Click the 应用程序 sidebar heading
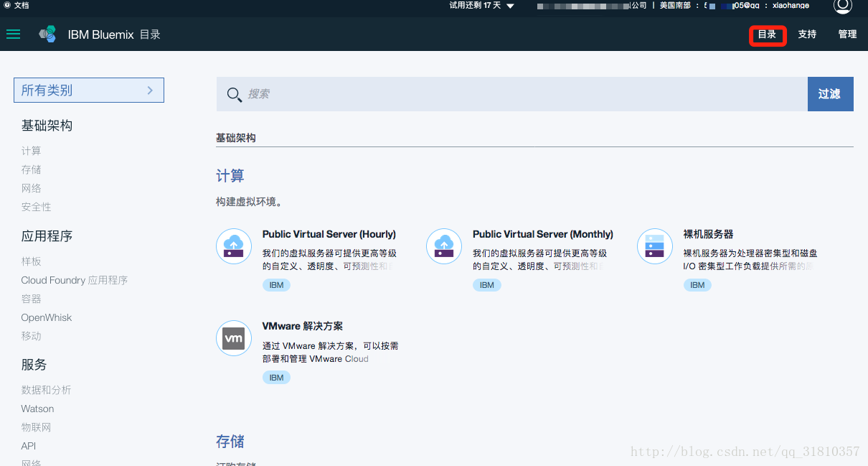The image size is (868, 466). [x=47, y=236]
